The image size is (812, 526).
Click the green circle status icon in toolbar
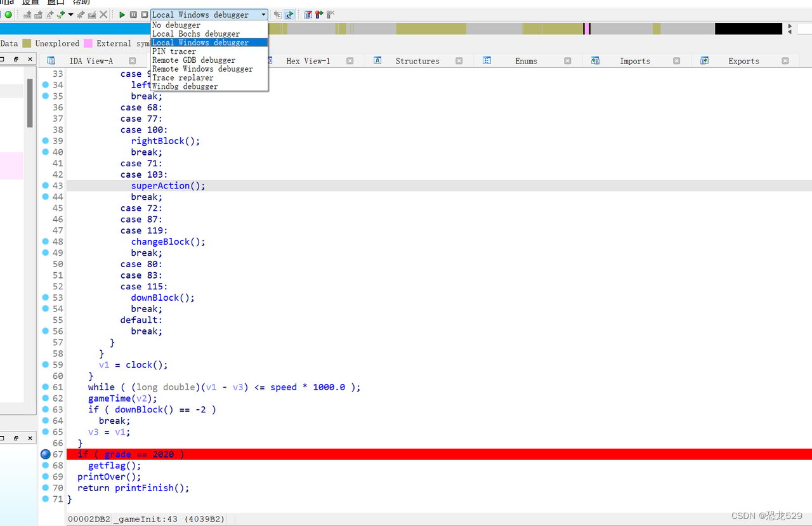coord(8,15)
